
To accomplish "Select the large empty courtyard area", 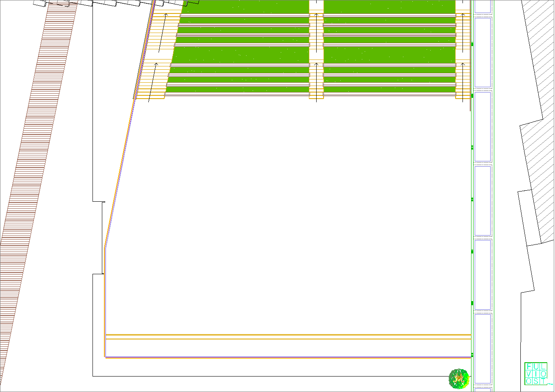I will (285, 212).
